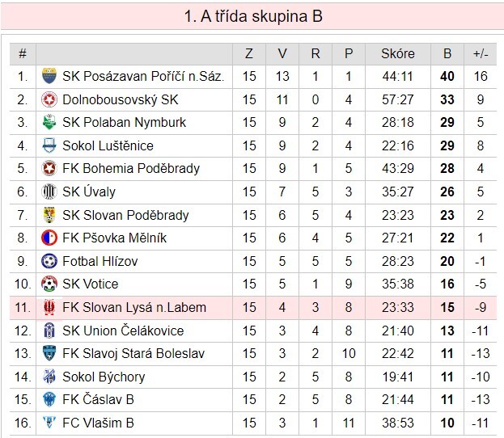Click the 1. A třída skupina B title
The width and height of the screenshot is (504, 438).
click(252, 15)
